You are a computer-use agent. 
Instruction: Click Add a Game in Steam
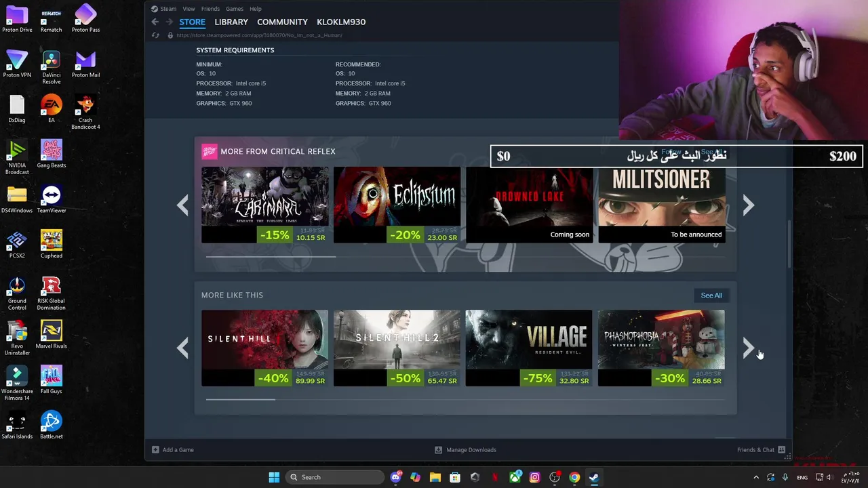173,449
